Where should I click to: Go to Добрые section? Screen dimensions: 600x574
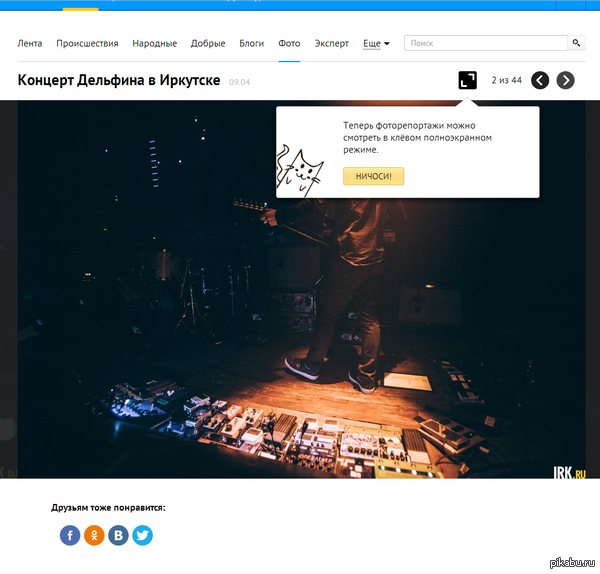tap(208, 43)
